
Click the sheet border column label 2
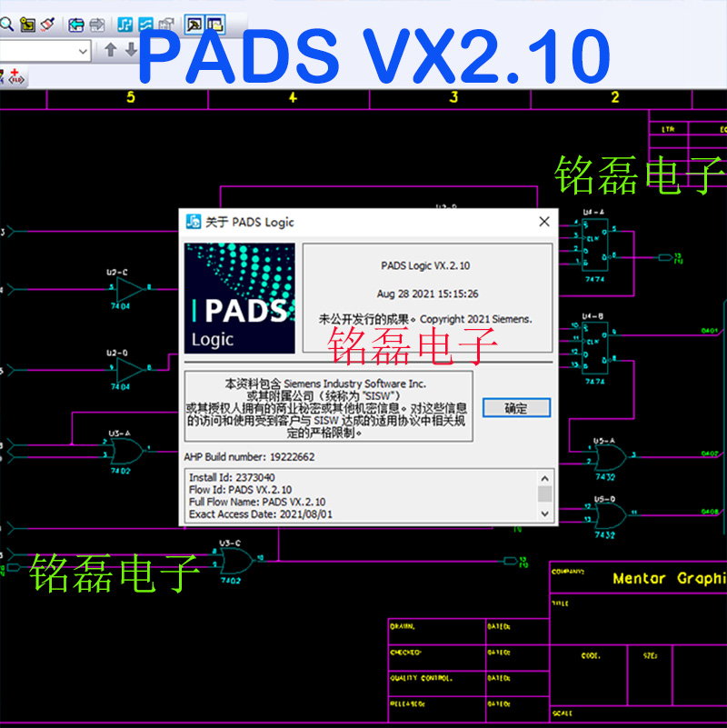click(x=615, y=97)
